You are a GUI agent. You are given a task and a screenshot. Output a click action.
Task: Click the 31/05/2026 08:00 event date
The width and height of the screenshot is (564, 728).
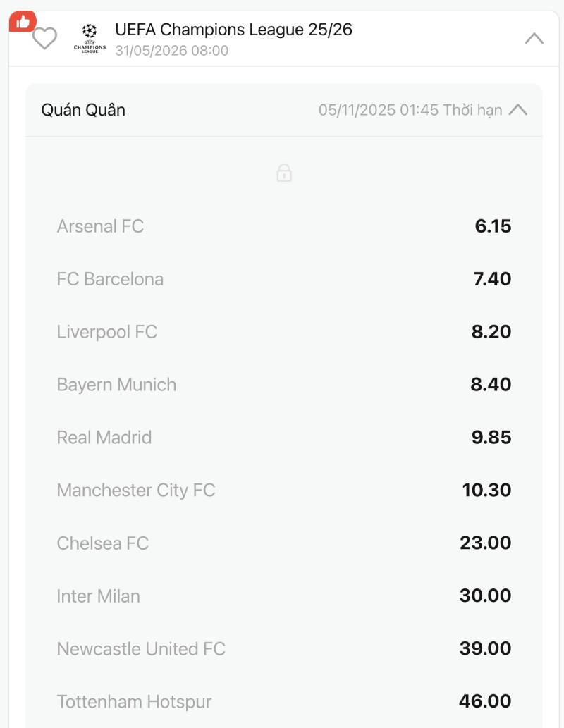click(172, 51)
